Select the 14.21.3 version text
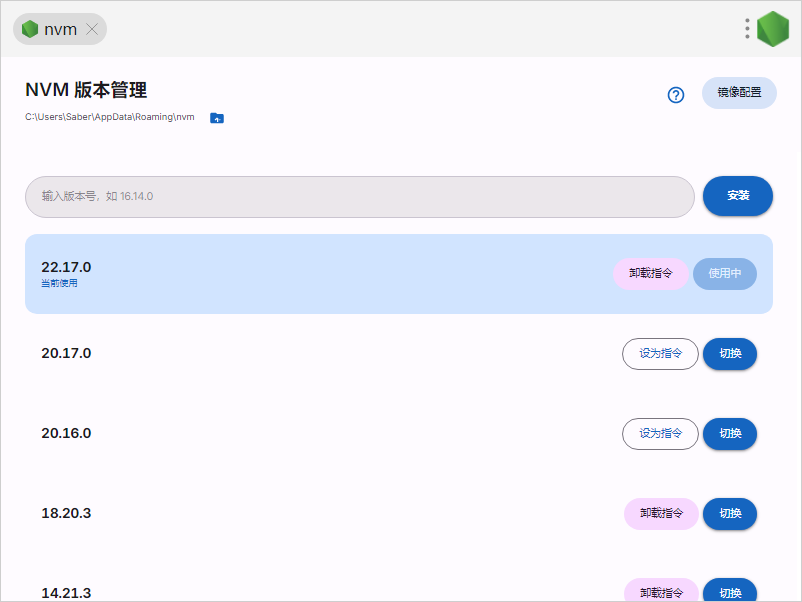The width and height of the screenshot is (802, 602). [66, 593]
